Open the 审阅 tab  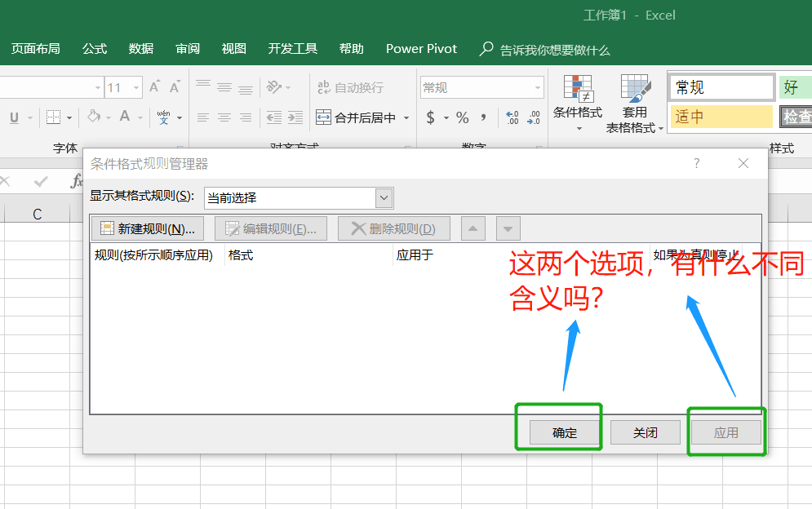coord(188,49)
